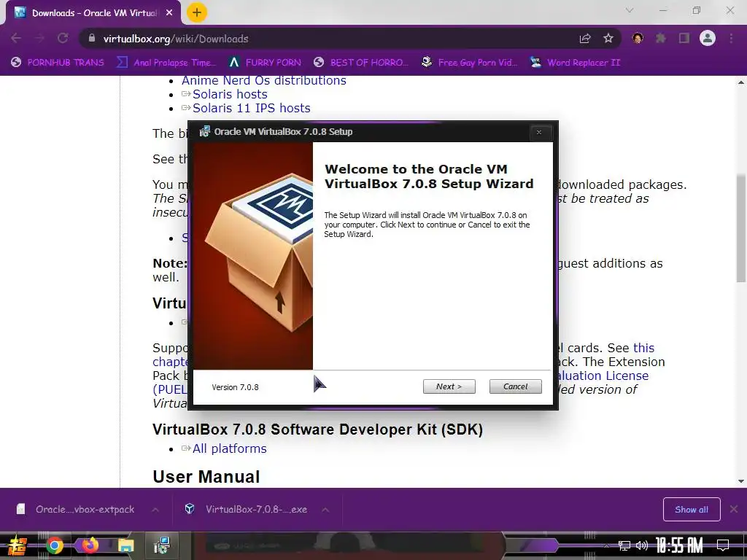
Task: Show hidden system tray icons
Action: pos(606,545)
